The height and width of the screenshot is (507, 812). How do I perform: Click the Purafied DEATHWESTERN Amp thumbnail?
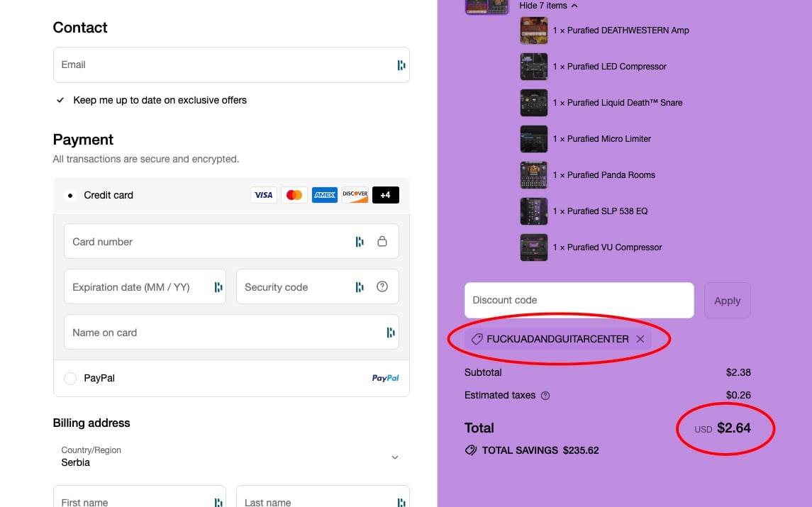point(534,30)
